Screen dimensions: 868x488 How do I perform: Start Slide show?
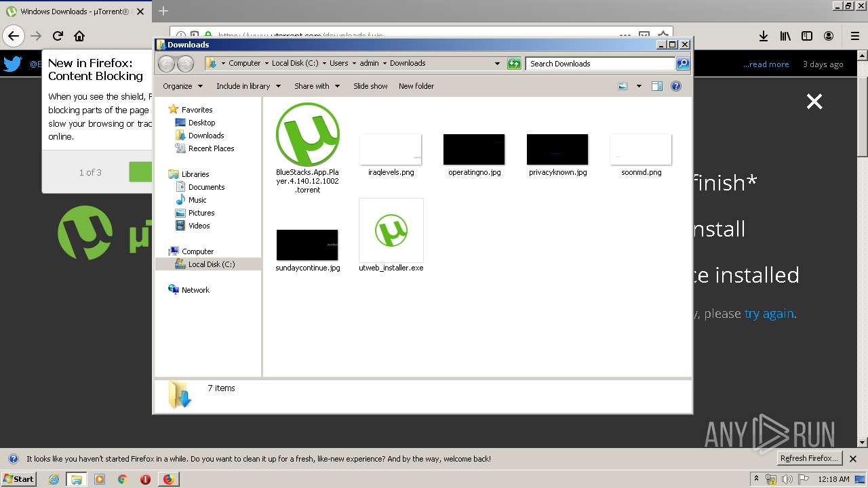(370, 86)
